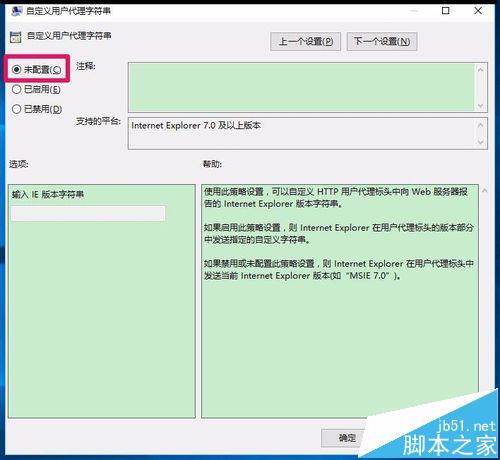This screenshot has height=460, width=500.
Task: Click the help paragraph starting 使用此策略设置
Action: click(336, 198)
